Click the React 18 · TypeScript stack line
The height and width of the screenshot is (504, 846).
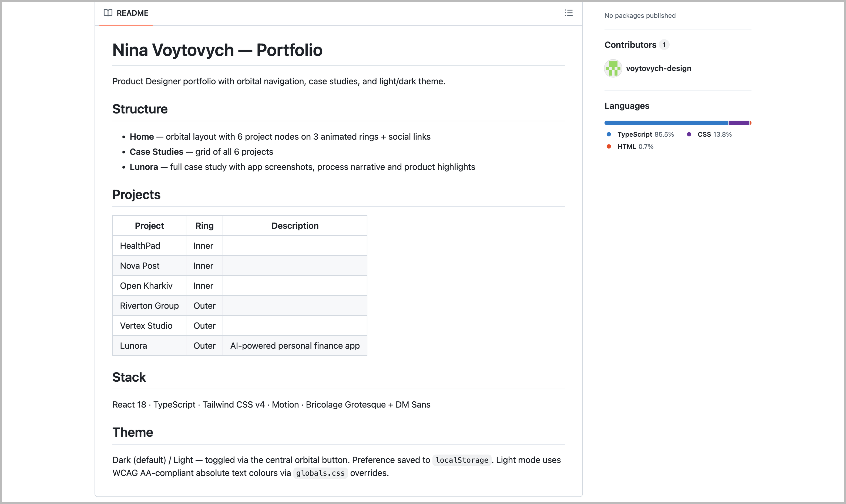[271, 405]
